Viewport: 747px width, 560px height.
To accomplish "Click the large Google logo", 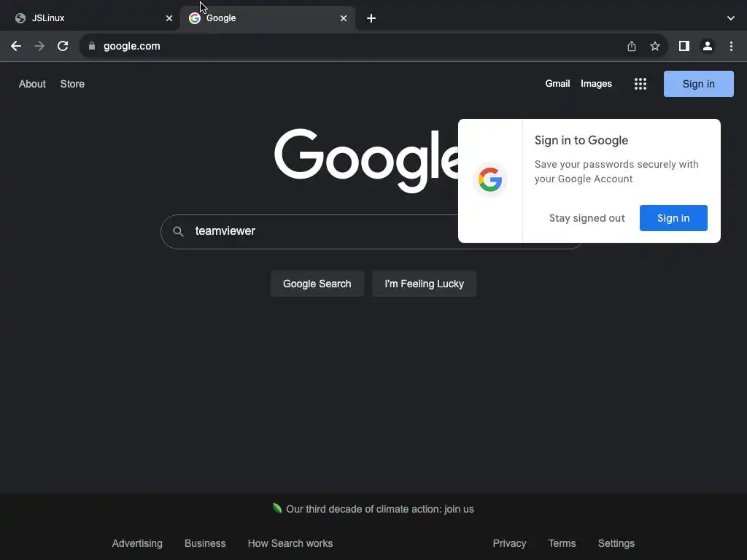I will tap(366, 160).
